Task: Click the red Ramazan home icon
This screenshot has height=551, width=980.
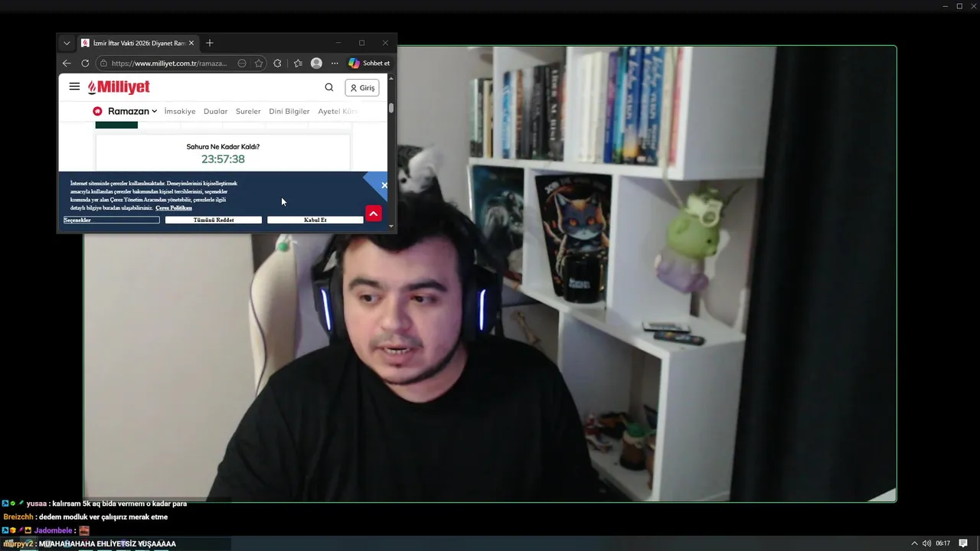Action: (x=97, y=111)
